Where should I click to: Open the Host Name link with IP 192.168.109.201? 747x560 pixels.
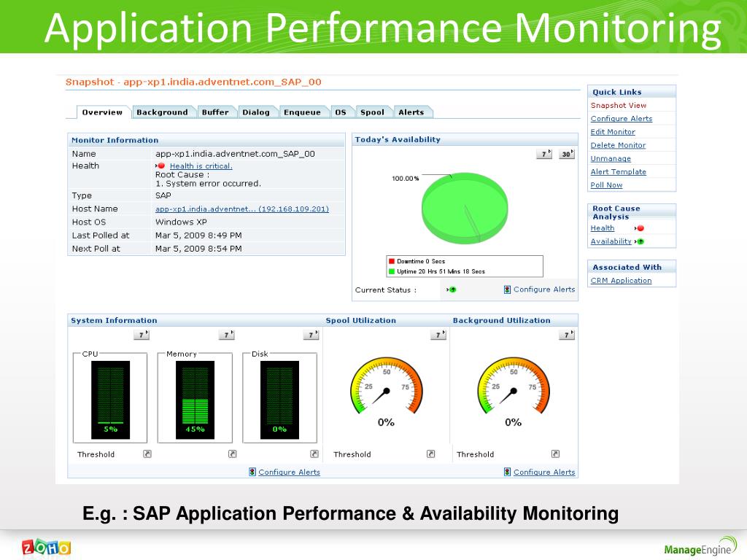click(x=242, y=209)
